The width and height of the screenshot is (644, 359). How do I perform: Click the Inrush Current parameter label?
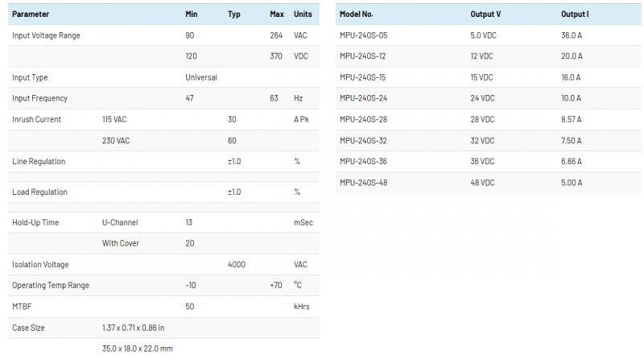click(36, 119)
